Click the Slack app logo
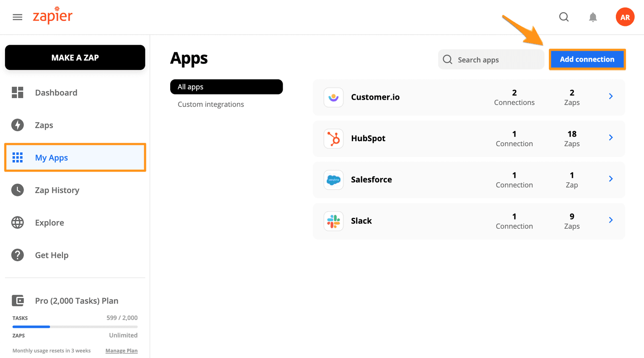644x358 pixels. pos(334,221)
